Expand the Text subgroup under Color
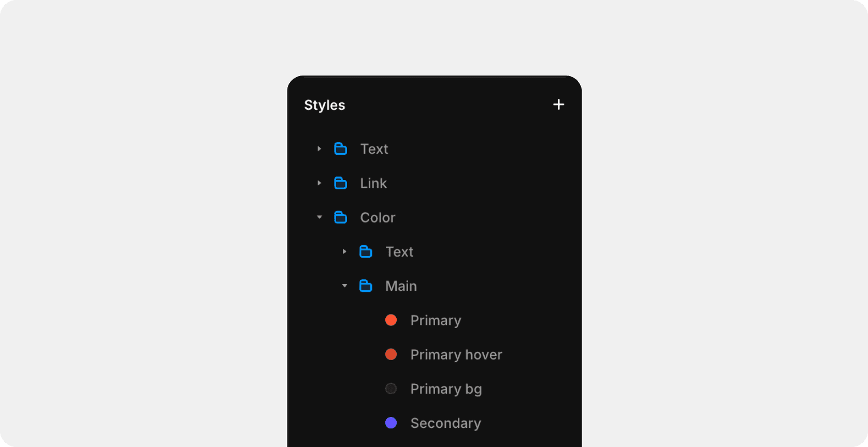This screenshot has width=868, height=447. click(344, 251)
